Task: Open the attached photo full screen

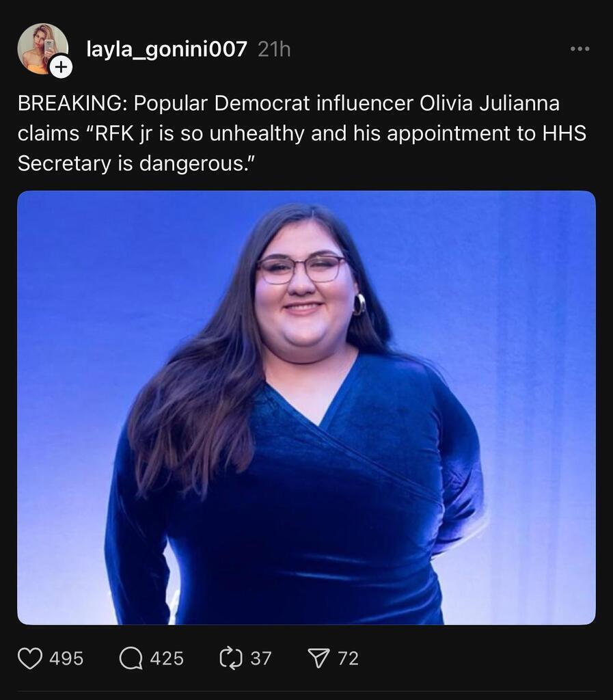Action: pyautogui.click(x=306, y=407)
